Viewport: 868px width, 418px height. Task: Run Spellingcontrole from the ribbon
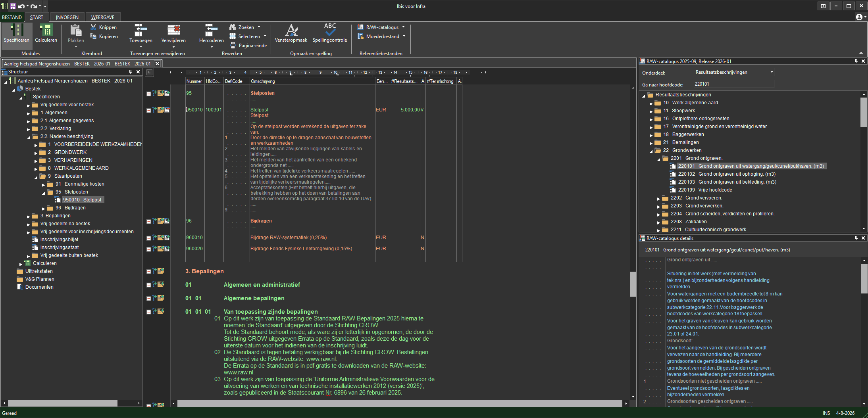330,33
